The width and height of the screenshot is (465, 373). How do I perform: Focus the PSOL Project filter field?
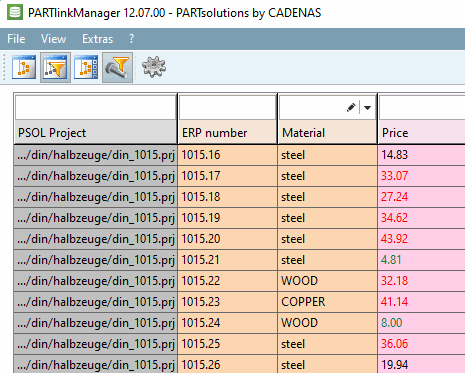click(96, 108)
